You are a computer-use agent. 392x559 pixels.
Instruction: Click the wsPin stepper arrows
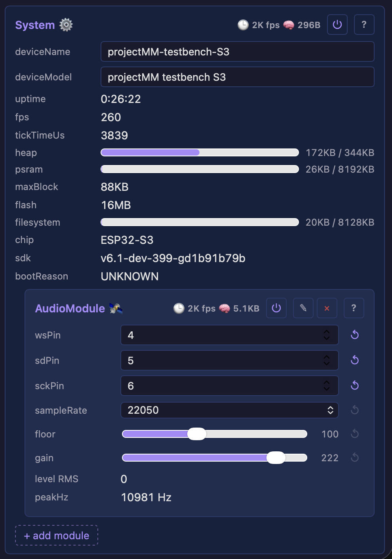pyautogui.click(x=327, y=335)
